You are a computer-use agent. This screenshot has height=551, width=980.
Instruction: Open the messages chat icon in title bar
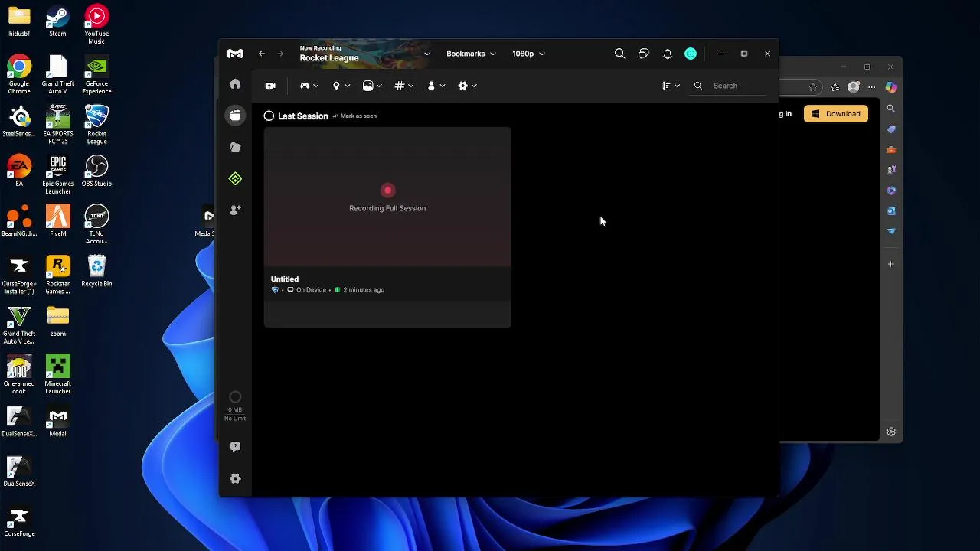(x=643, y=54)
